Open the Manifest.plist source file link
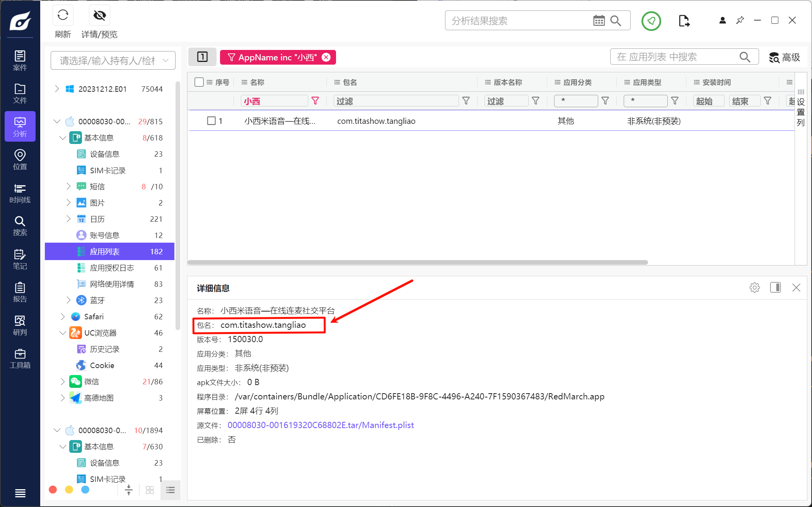Viewport: 812px width, 507px height. click(x=321, y=425)
